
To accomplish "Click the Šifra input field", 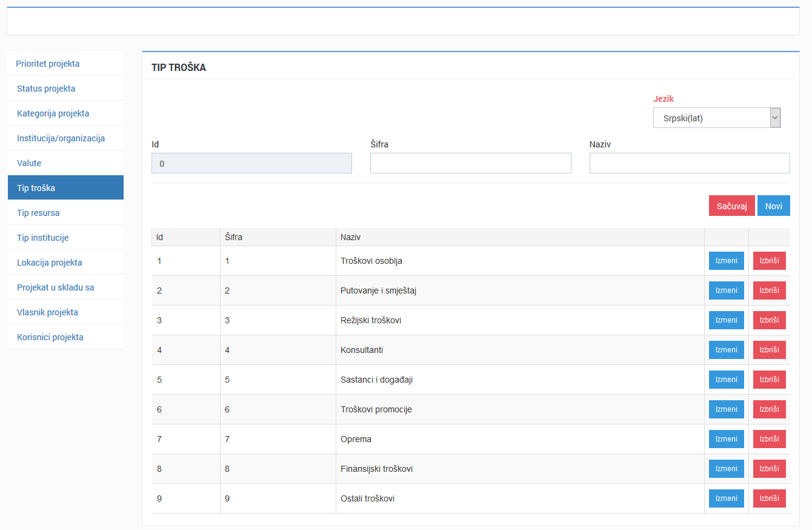I will [x=470, y=163].
